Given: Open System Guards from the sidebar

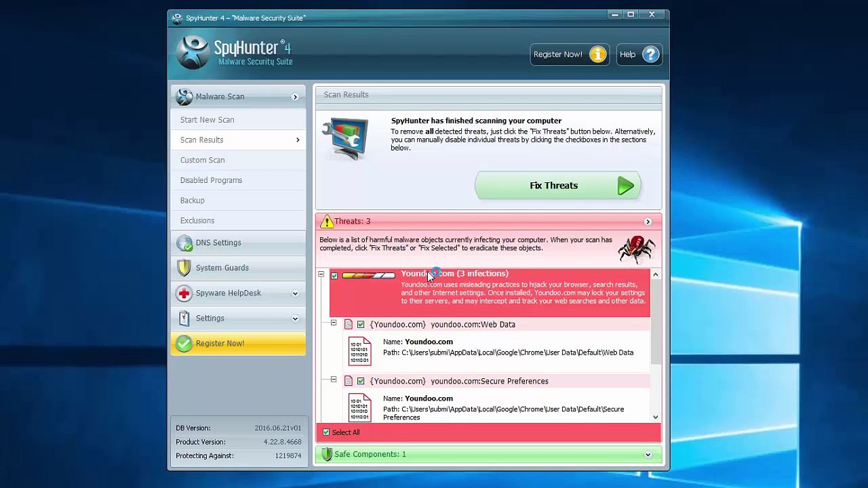Looking at the screenshot, I should click(x=238, y=268).
